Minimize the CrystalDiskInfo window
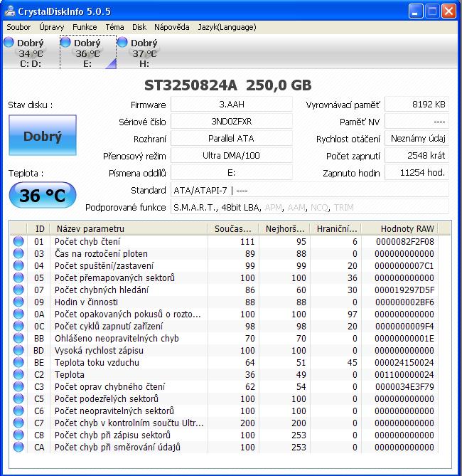Screen dimensions: 462x476 (417, 11)
